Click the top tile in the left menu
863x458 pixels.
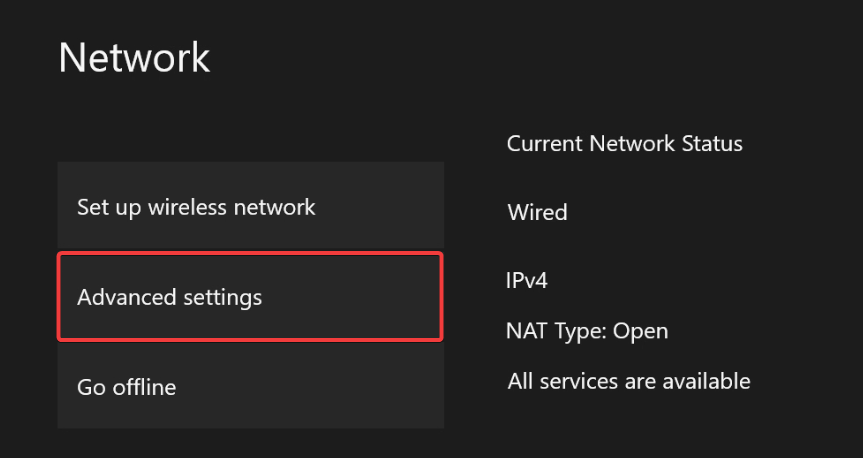pos(250,207)
